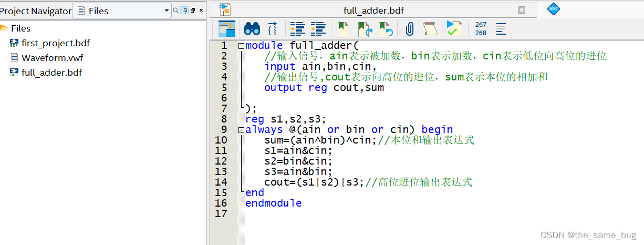Click the schematic icon left of full_adder.bdf tab
Screen dimensions: 644x245
click(225, 9)
